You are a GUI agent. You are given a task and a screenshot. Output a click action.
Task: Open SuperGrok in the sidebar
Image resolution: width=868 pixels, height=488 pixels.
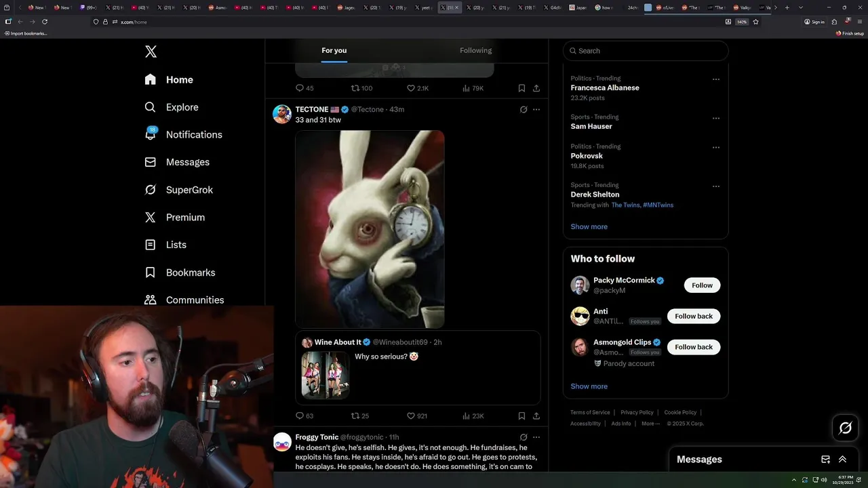[x=179, y=190]
